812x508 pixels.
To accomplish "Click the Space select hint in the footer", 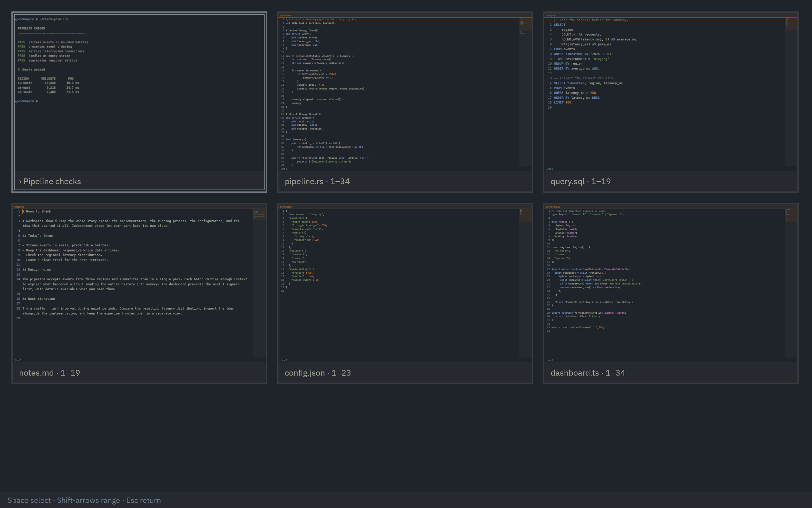I will pyautogui.click(x=29, y=500).
